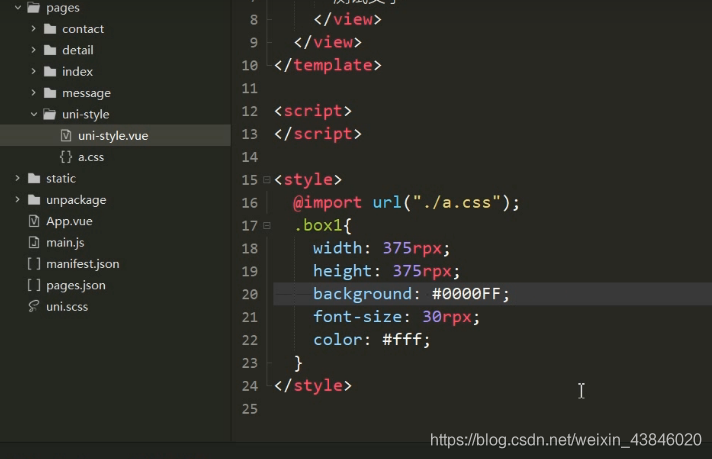Open the main.js file
This screenshot has width=712, height=459.
tap(65, 242)
